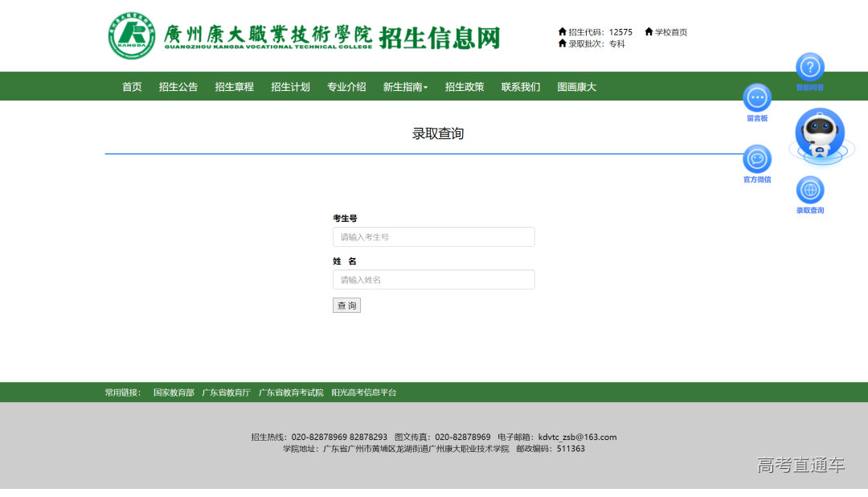The height and width of the screenshot is (497, 868).
Task: Open the 留言板 message board icon
Action: (756, 98)
